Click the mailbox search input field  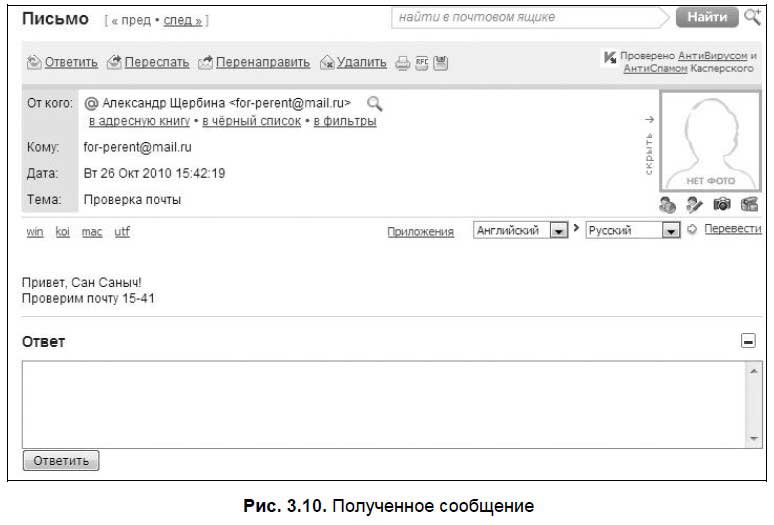(526, 17)
